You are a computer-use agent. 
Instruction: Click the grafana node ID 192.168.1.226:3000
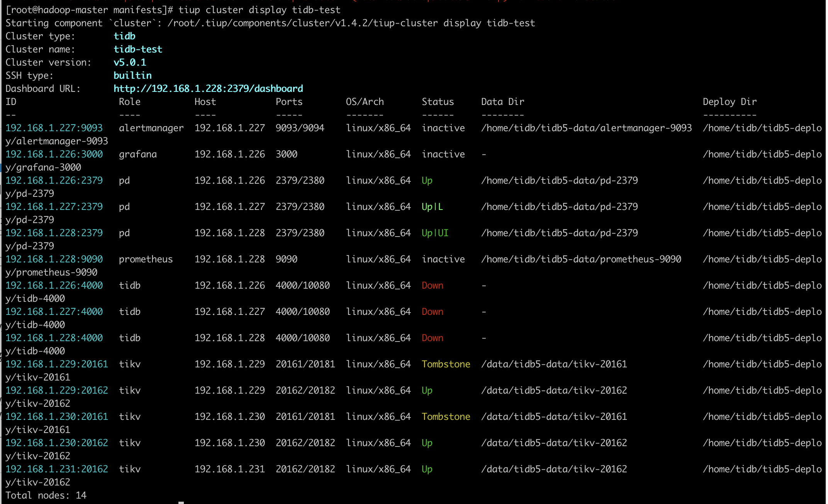point(54,154)
